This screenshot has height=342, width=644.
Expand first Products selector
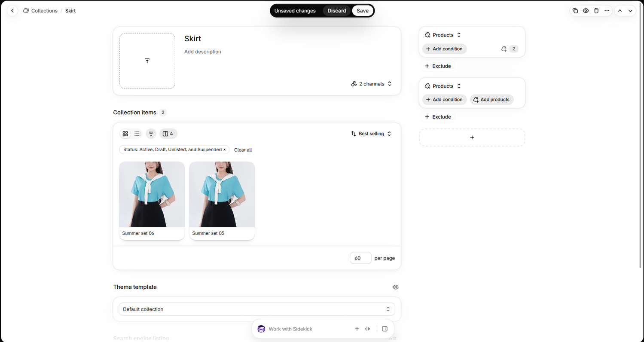tap(443, 35)
